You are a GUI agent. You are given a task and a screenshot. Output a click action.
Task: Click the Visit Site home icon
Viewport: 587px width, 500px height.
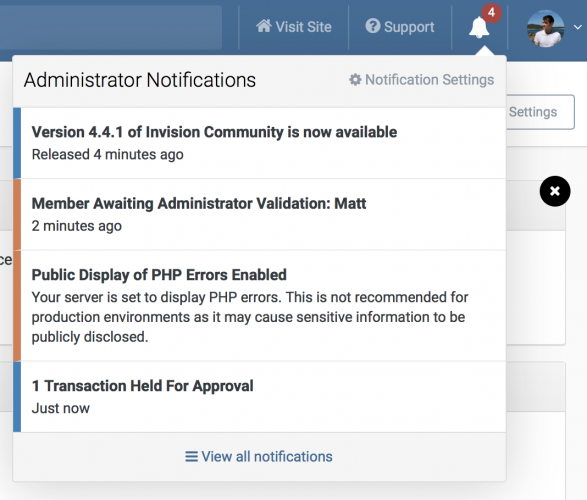[264, 26]
